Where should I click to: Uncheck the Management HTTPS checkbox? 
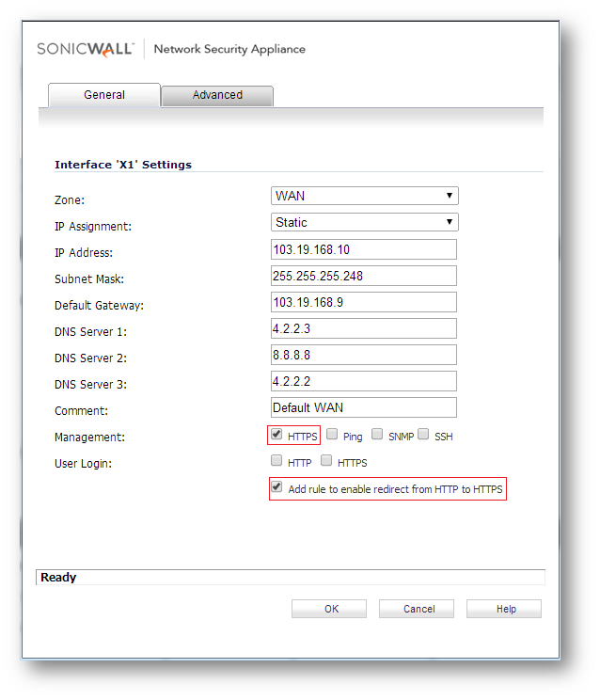click(x=276, y=435)
